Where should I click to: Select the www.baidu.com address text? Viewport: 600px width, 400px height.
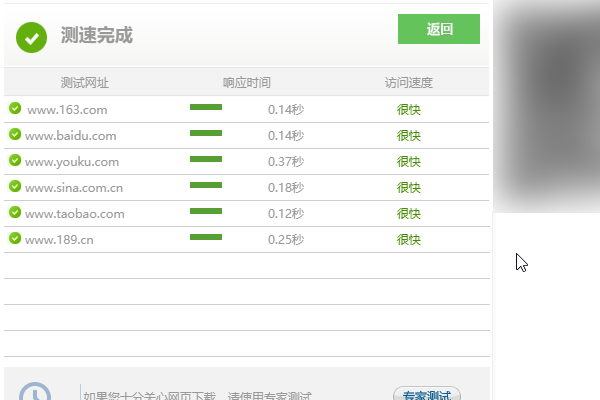coord(70,136)
